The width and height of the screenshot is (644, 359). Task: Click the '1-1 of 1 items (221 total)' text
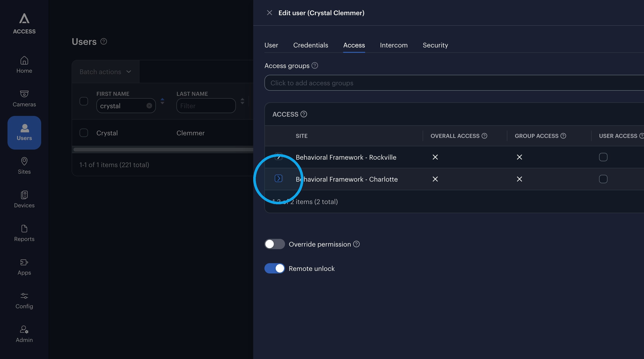point(114,165)
